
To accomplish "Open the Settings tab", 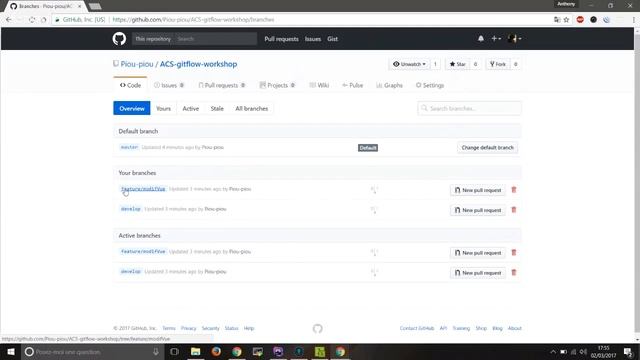I will pos(430,85).
